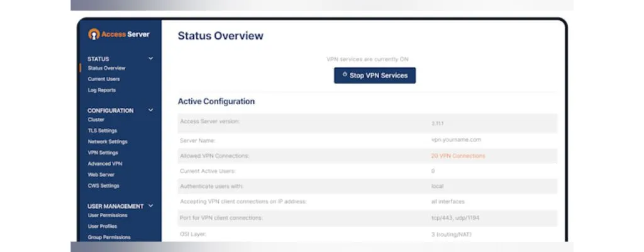Collapse the CONFIGURATION section chevron

pyautogui.click(x=150, y=110)
